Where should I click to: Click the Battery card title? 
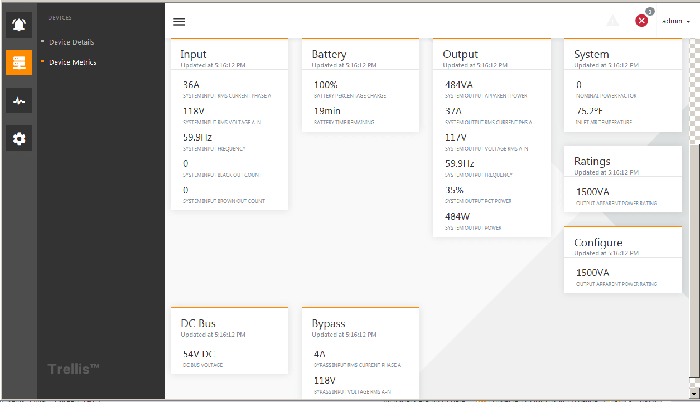pyautogui.click(x=329, y=54)
